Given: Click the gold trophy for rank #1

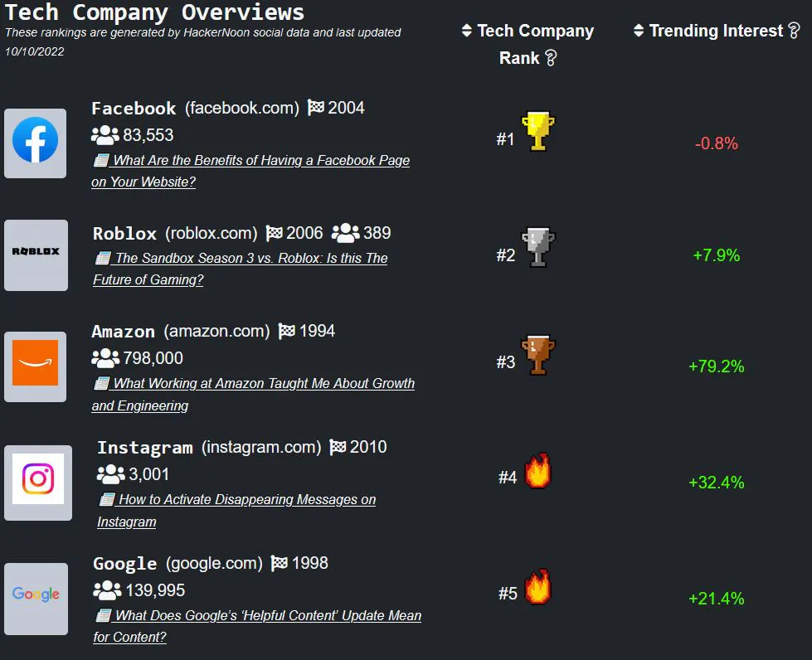Looking at the screenshot, I should pos(537,132).
